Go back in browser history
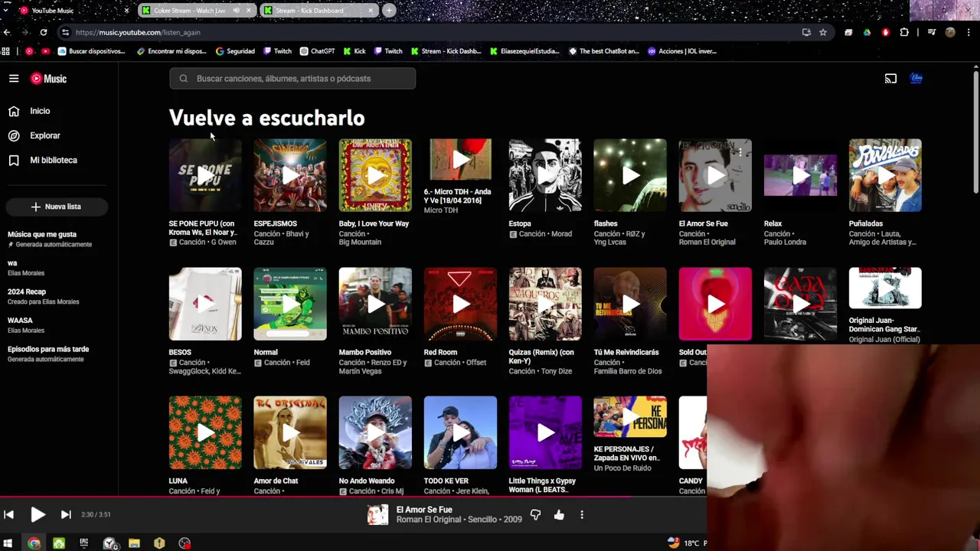 pos(7,32)
